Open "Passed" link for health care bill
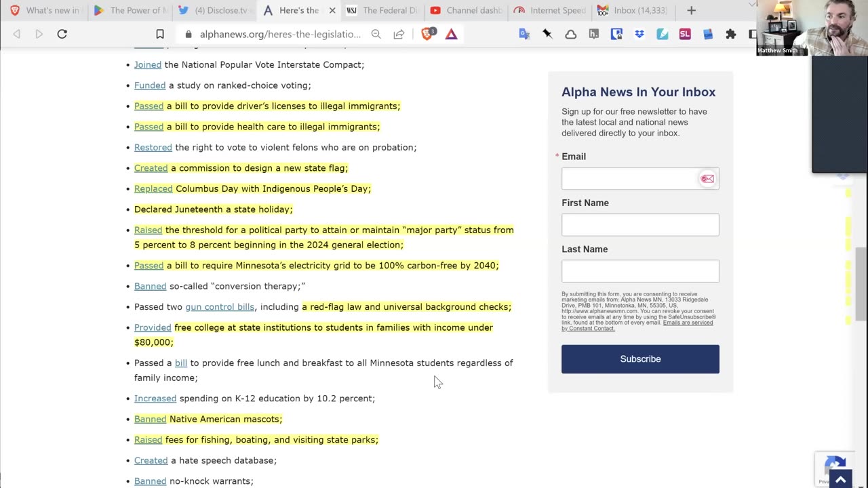 tap(149, 127)
